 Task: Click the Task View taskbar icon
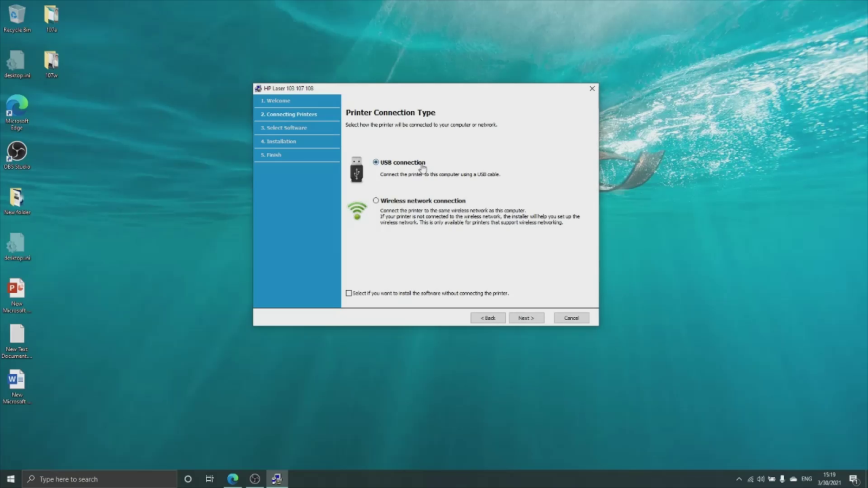[209, 479]
